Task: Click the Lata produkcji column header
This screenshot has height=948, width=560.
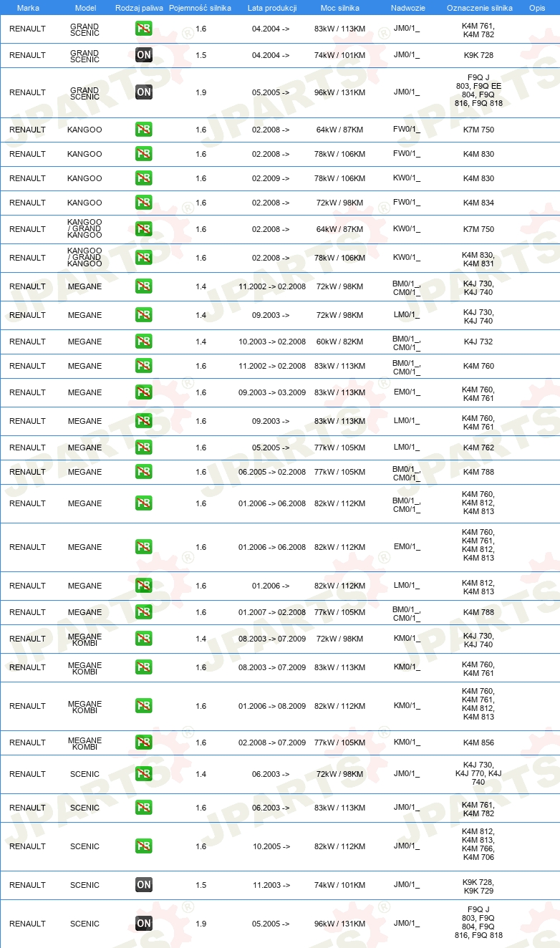Action: click(x=271, y=7)
